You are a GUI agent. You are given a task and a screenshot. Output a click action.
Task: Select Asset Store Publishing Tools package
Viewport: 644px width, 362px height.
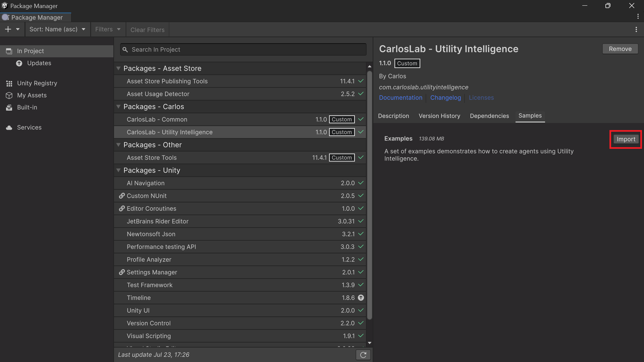pos(240,81)
